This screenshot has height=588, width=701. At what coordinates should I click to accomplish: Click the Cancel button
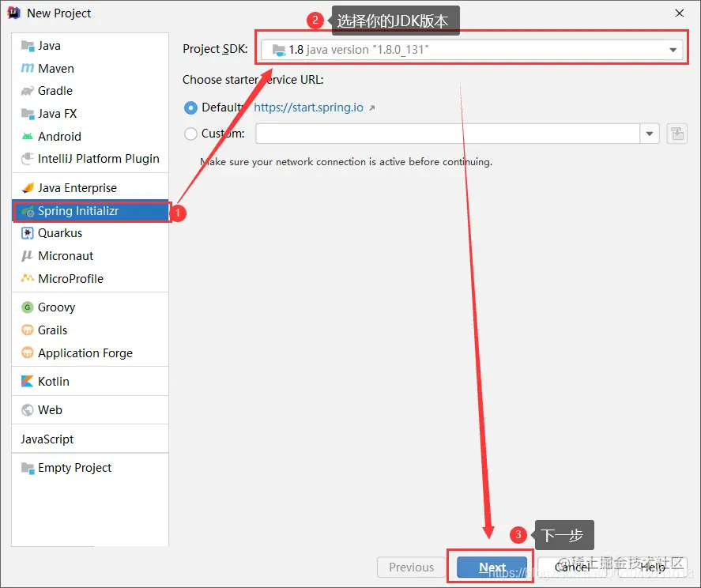(x=572, y=567)
